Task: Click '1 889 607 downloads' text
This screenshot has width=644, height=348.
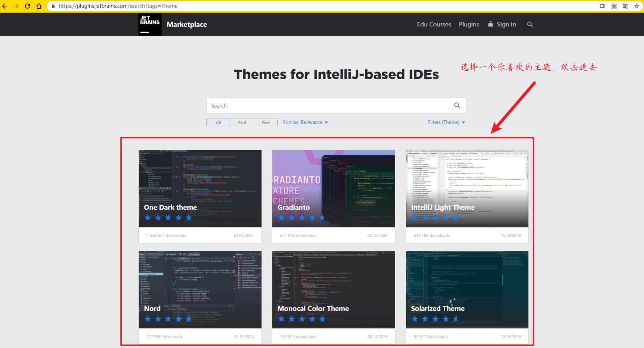Action: pyautogui.click(x=166, y=235)
